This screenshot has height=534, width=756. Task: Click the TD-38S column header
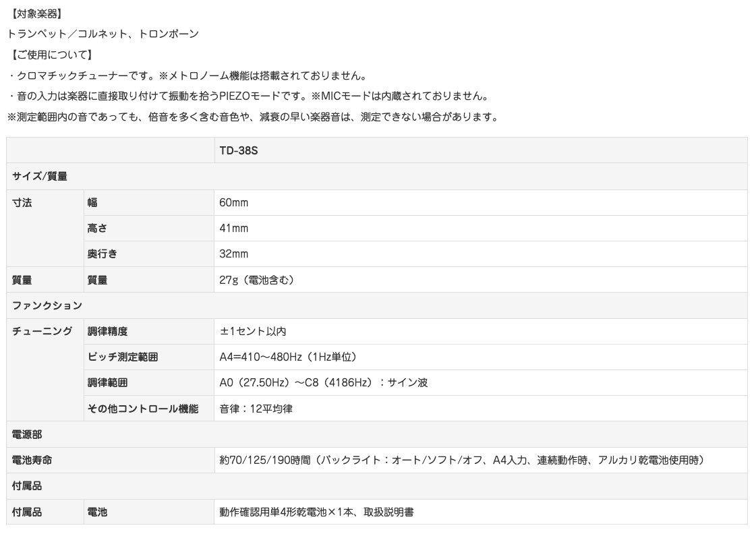pyautogui.click(x=481, y=150)
